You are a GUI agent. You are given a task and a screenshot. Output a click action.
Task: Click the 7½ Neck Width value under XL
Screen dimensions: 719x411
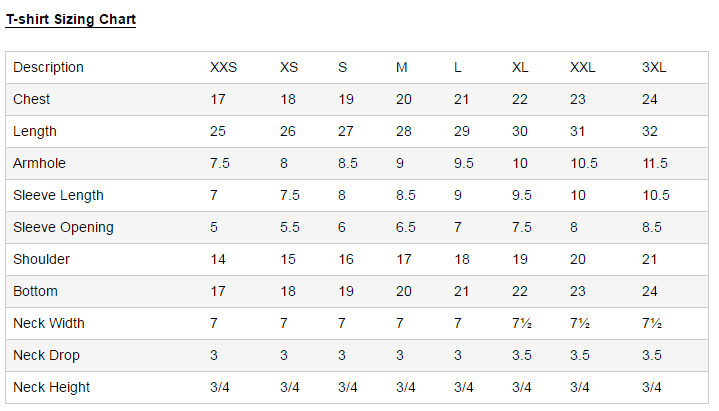tap(522, 323)
